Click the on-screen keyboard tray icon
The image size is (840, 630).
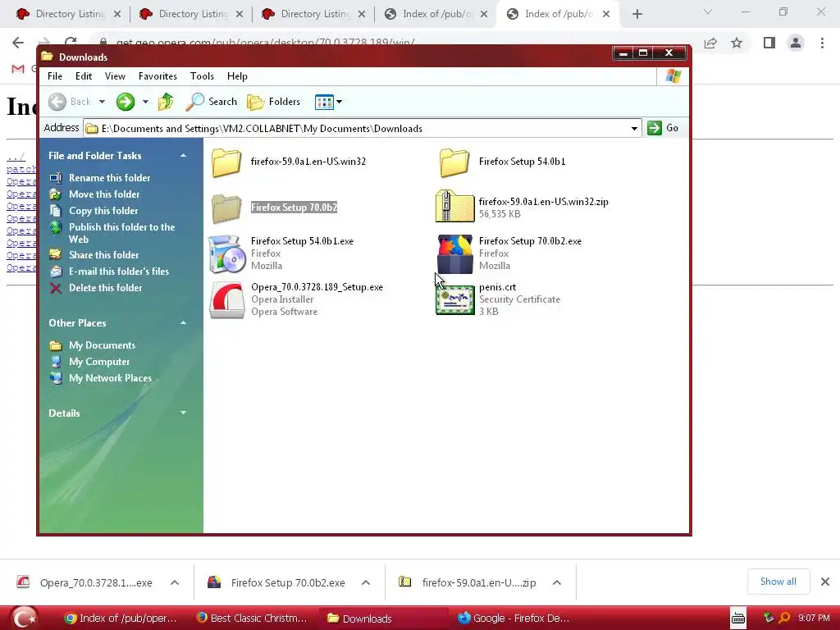738,619
